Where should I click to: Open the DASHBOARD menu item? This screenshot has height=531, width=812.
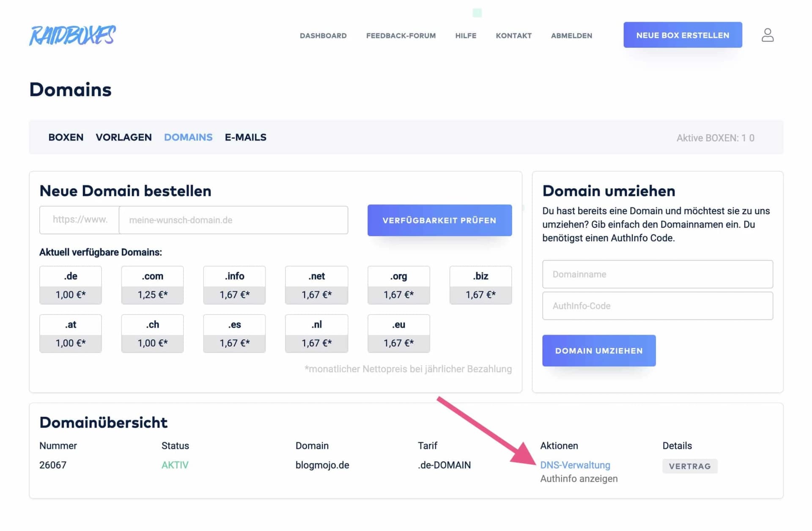click(323, 36)
